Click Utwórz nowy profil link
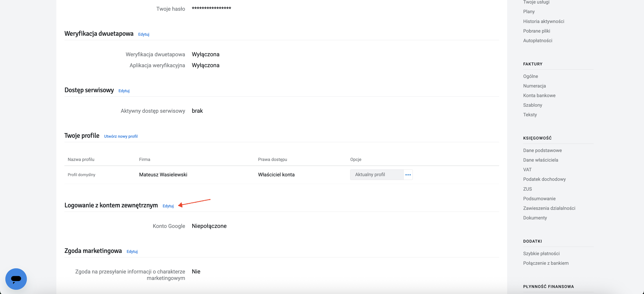This screenshot has width=644, height=294. coord(121,136)
